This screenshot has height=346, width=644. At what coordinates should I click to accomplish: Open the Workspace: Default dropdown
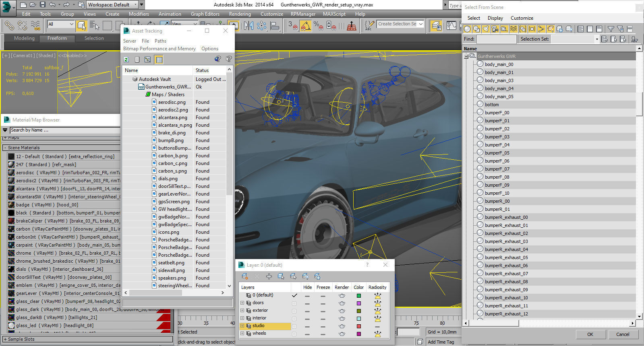(135, 5)
